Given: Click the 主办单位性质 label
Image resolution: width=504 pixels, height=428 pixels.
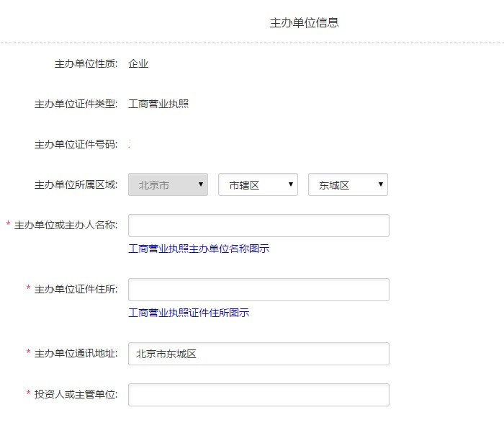Looking at the screenshot, I should point(86,63).
